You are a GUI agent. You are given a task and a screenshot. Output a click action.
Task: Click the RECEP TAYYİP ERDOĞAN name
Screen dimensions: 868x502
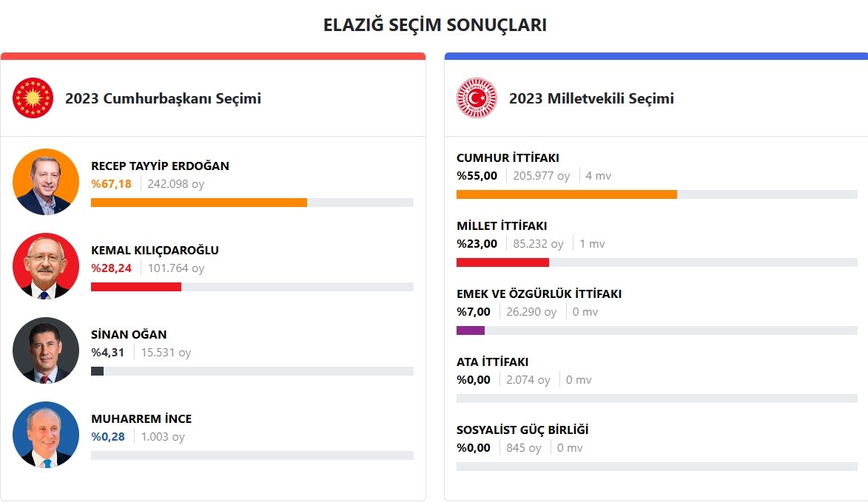160,166
